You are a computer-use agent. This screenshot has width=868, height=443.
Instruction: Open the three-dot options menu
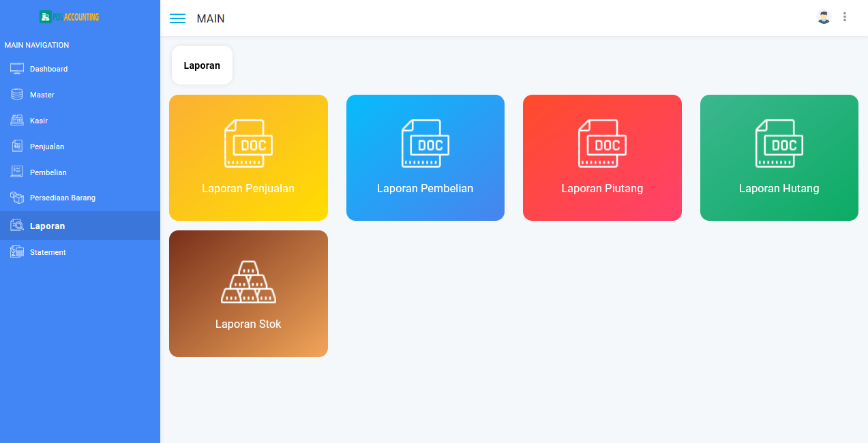845,17
